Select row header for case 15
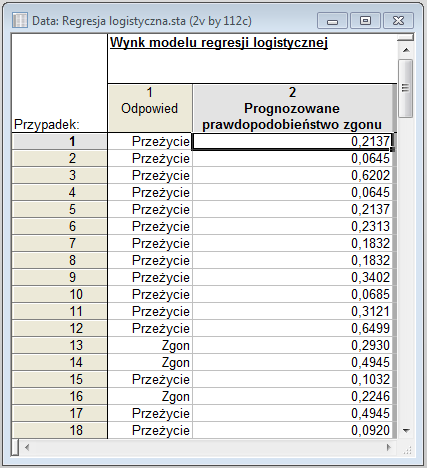The image size is (427, 468). [x=59, y=379]
